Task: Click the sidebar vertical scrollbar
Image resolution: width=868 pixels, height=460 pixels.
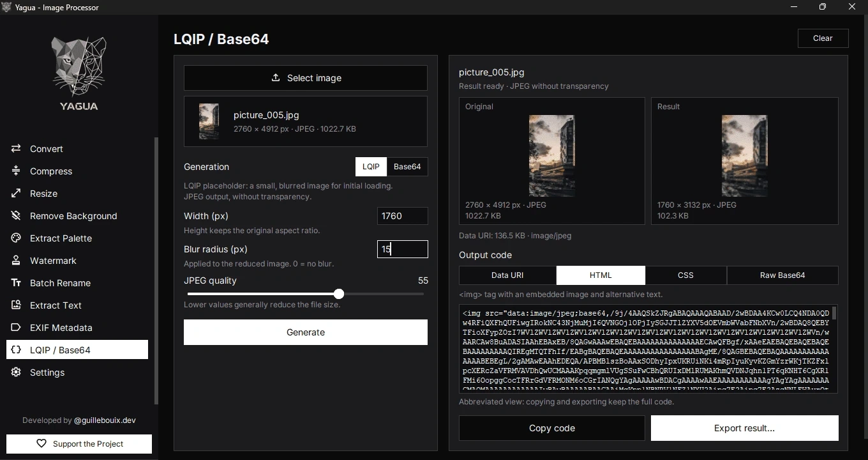Action: (156, 271)
